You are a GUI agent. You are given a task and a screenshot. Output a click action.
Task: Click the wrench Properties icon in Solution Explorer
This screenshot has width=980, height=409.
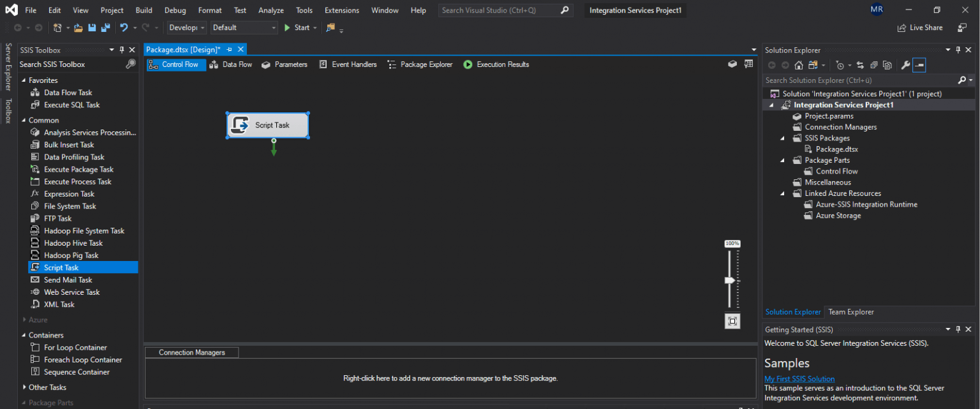(905, 65)
